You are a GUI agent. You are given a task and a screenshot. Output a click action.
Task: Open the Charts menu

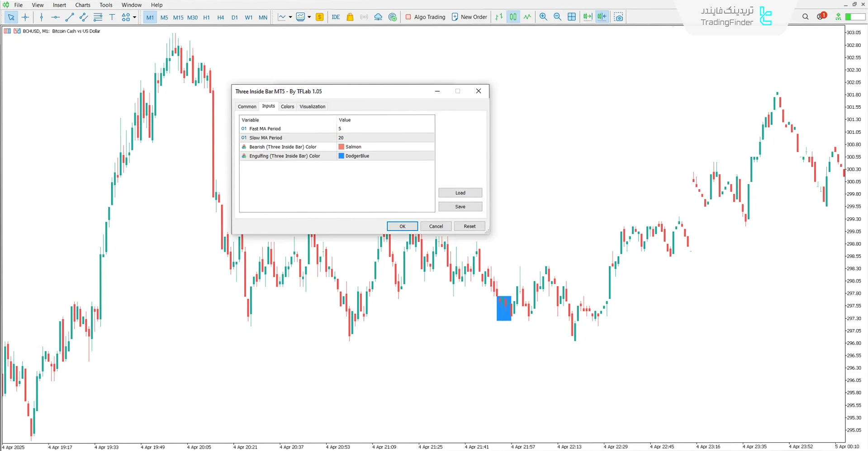click(83, 5)
